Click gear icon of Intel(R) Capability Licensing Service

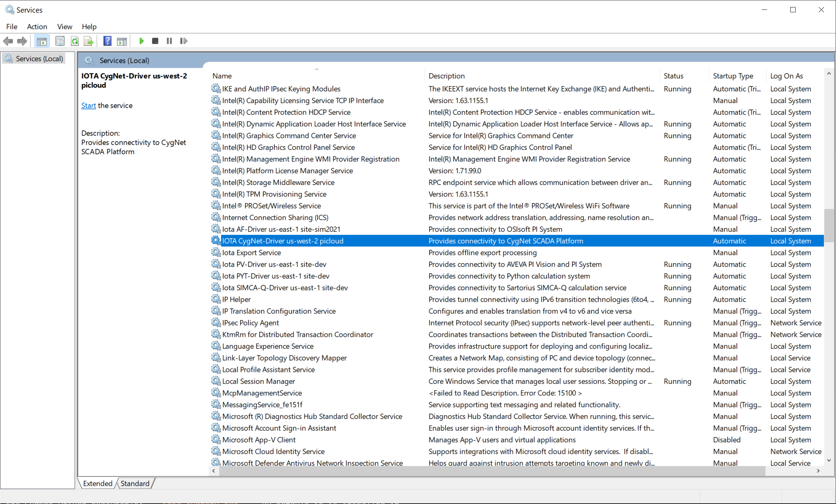(216, 100)
